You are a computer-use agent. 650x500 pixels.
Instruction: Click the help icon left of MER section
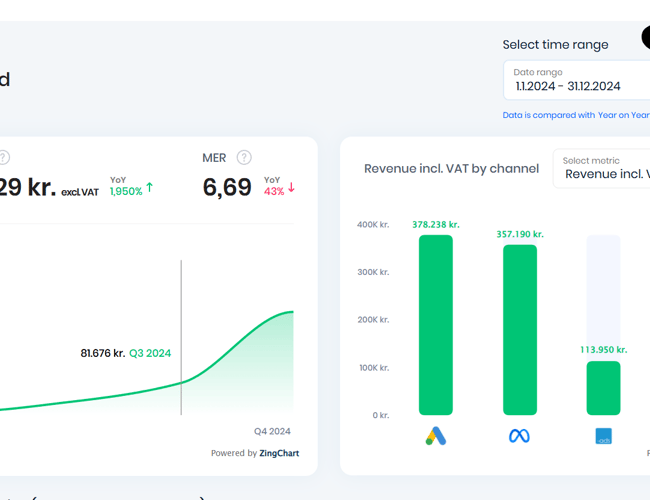pyautogui.click(x=4, y=158)
